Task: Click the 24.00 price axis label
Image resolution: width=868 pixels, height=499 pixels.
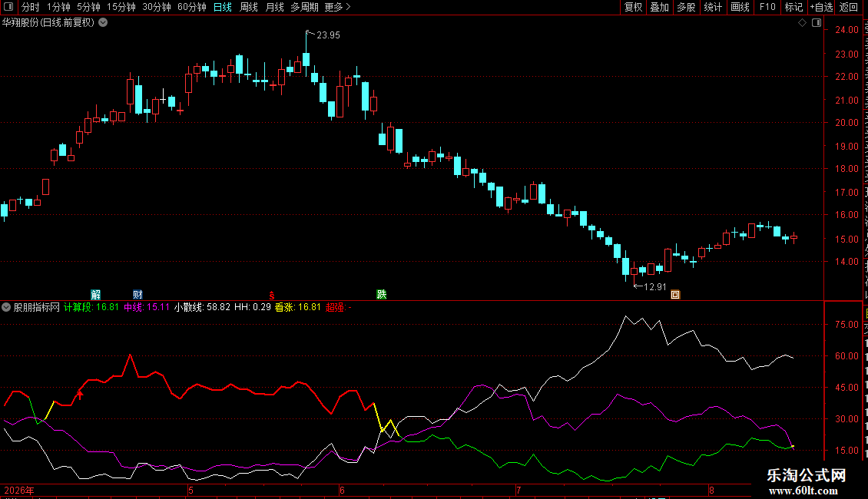Action: [x=847, y=30]
